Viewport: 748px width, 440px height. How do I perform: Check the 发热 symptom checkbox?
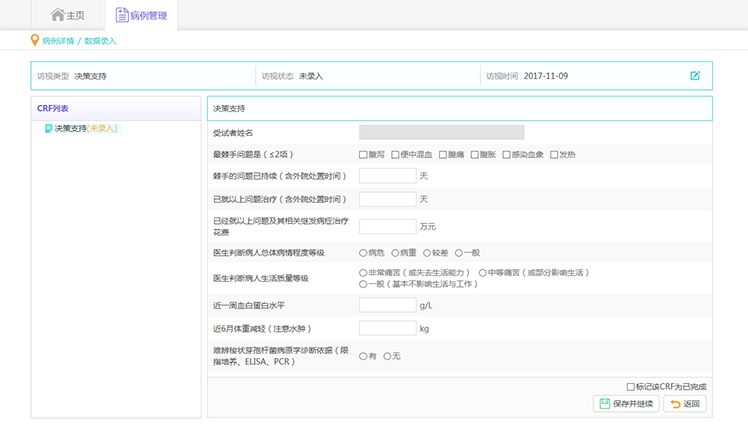point(554,154)
